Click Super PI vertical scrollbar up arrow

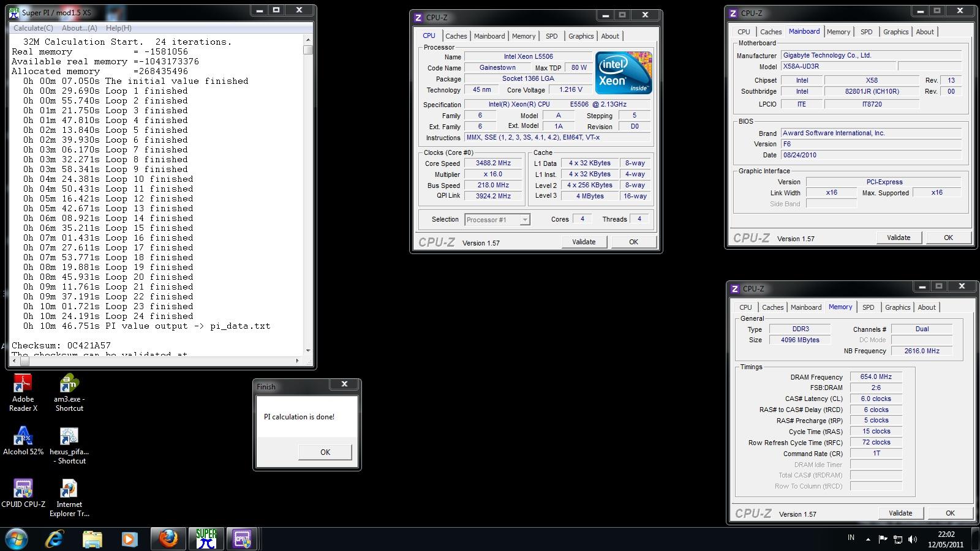click(x=308, y=39)
